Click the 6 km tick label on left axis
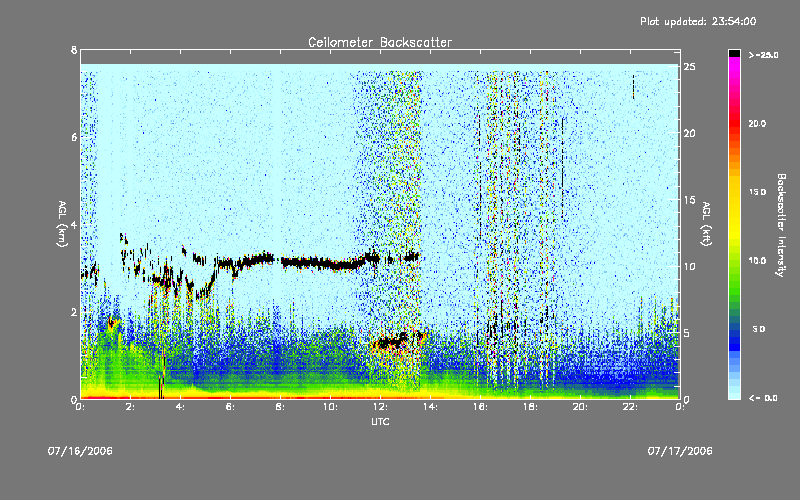Viewport: 800px width, 500px height. coord(74,137)
